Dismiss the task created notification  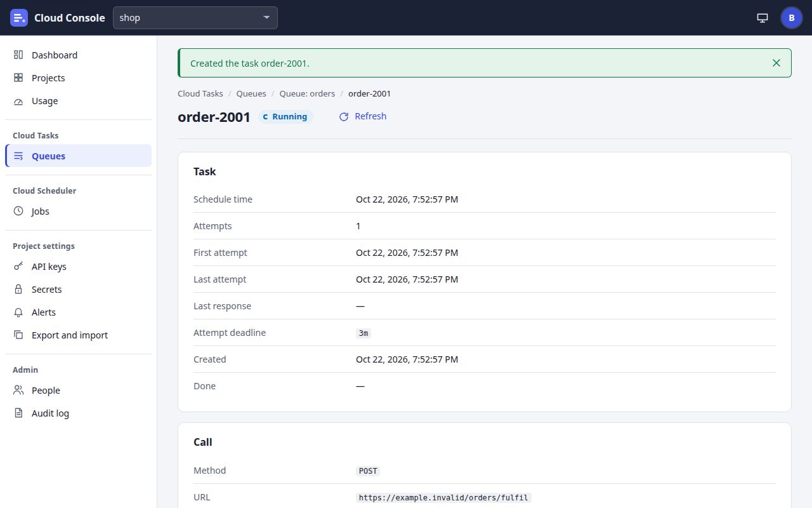click(x=776, y=63)
